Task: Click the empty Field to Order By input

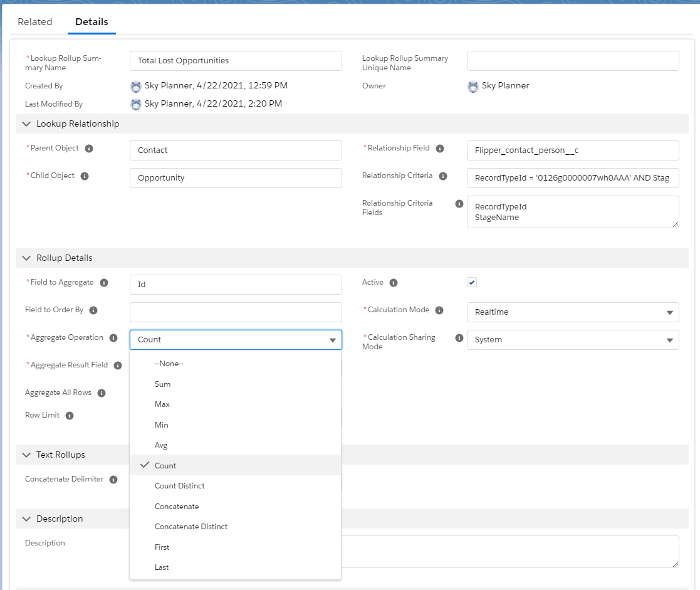Action: [236, 312]
